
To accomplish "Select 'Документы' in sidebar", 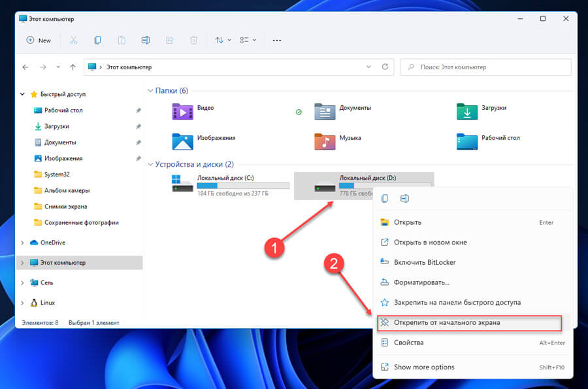I will pos(60,143).
